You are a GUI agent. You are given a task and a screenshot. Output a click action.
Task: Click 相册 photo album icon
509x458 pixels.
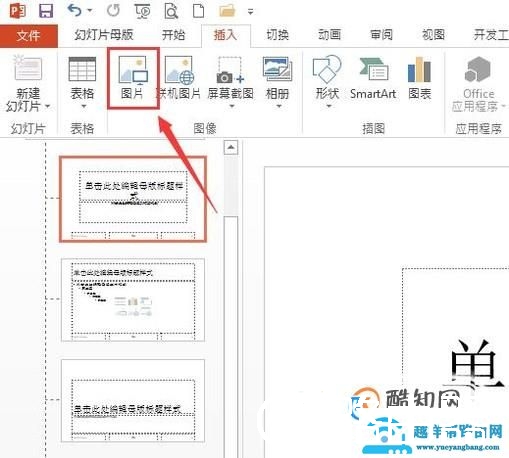[277, 69]
